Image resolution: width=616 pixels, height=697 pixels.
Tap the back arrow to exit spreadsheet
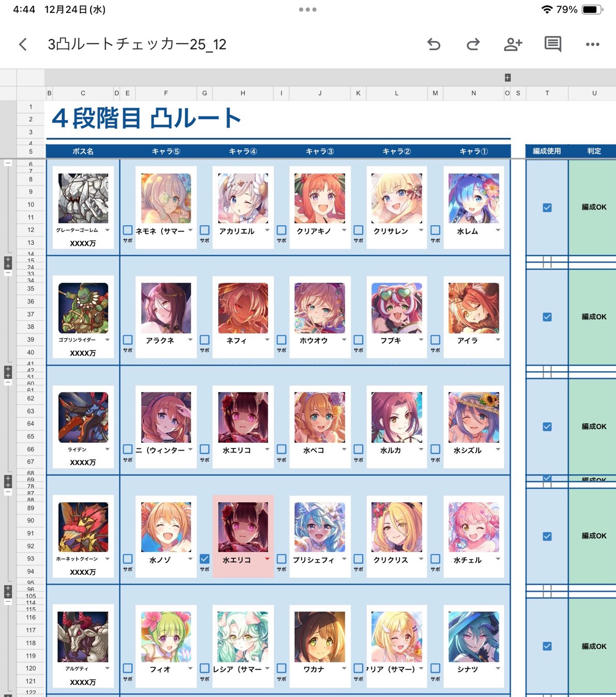coord(23,45)
